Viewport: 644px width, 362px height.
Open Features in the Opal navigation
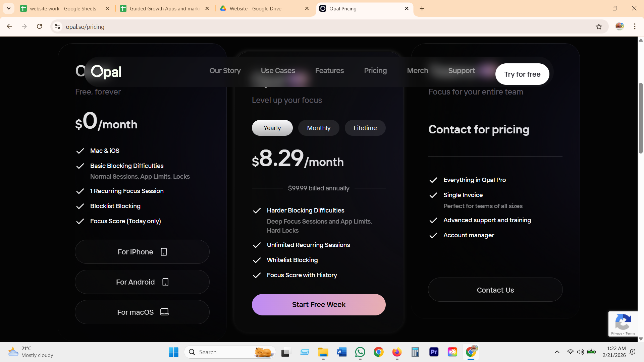329,71
